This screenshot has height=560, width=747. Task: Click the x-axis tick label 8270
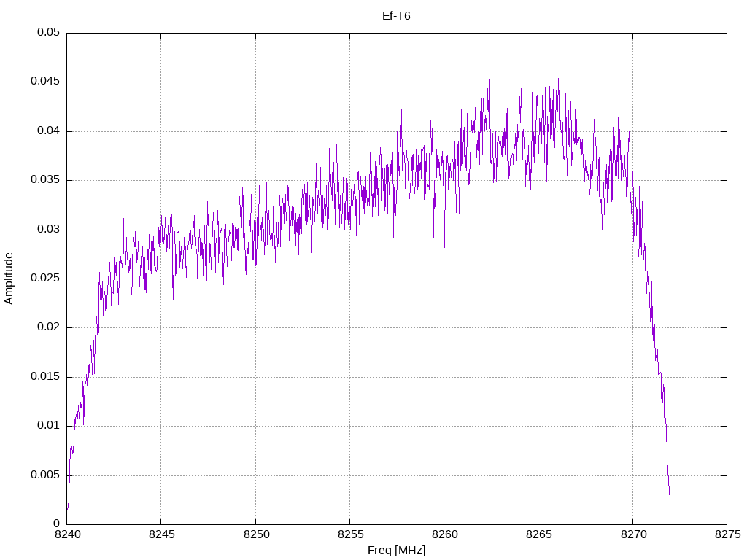[633, 534]
